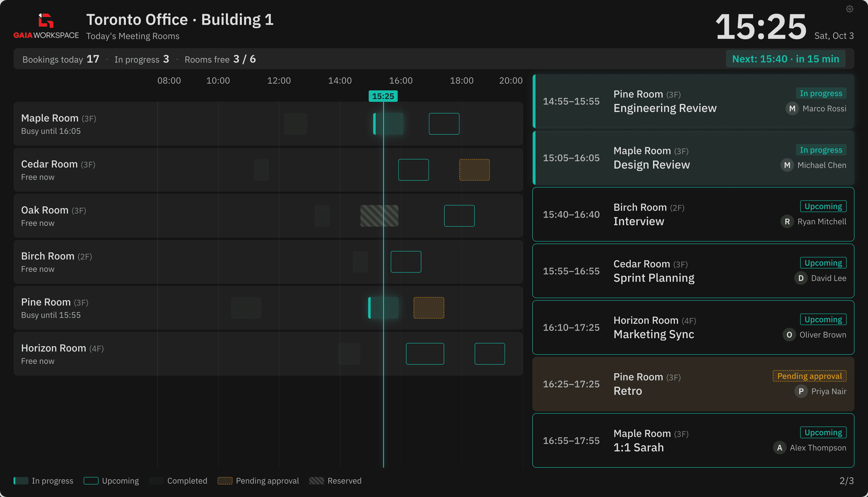The width and height of the screenshot is (868, 497).
Task: Select Maple Room in-progress timeline block
Action: 388,124
